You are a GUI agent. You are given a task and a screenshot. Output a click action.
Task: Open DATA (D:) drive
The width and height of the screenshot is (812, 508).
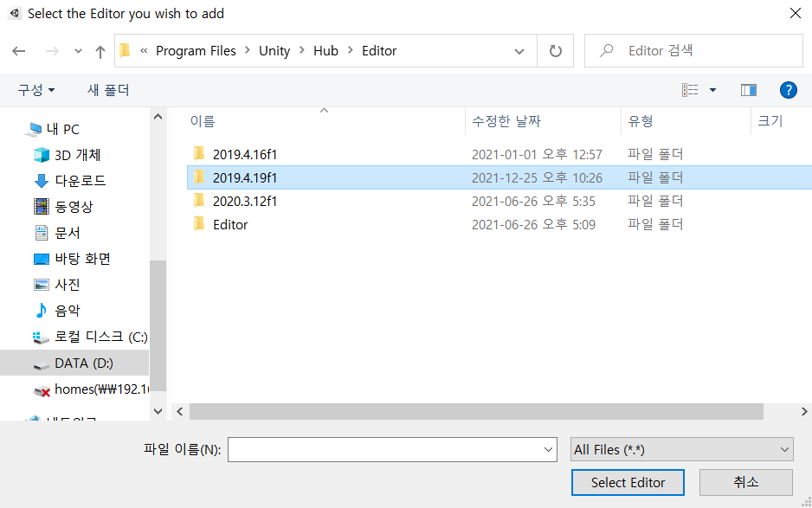84,363
